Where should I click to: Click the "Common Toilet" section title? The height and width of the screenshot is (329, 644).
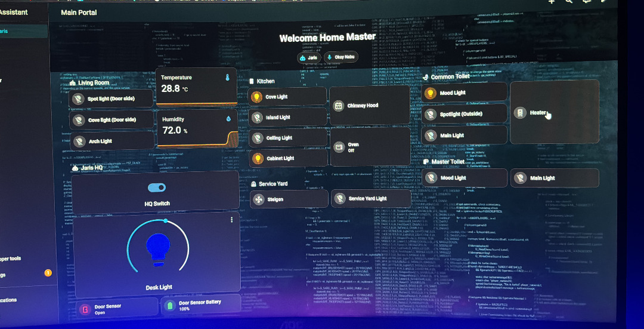pos(450,76)
